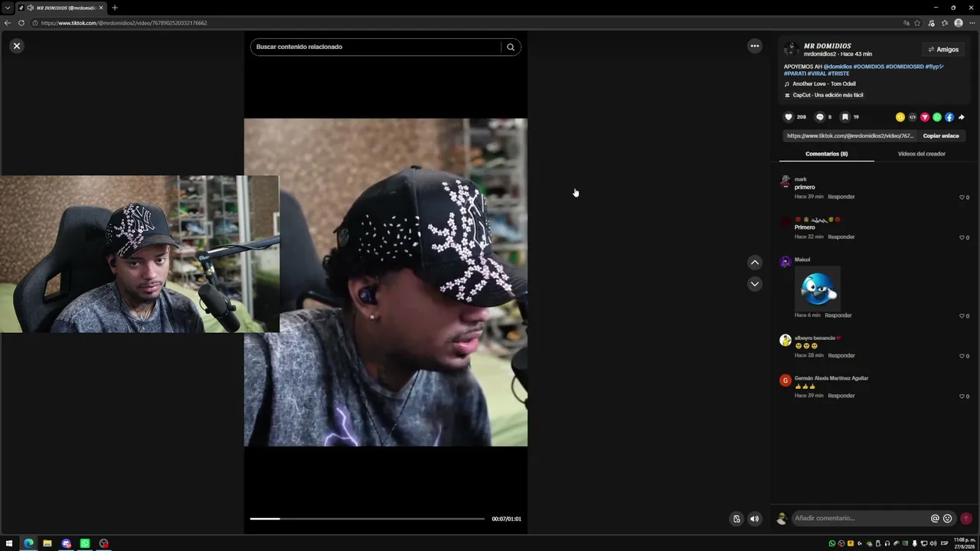Switch to the Videos del creador tab

[922, 154]
